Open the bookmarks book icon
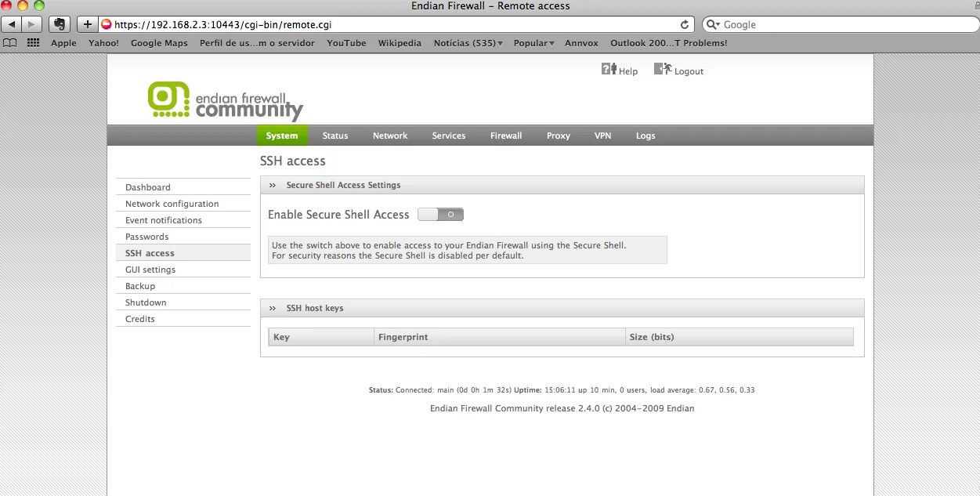 (x=10, y=43)
